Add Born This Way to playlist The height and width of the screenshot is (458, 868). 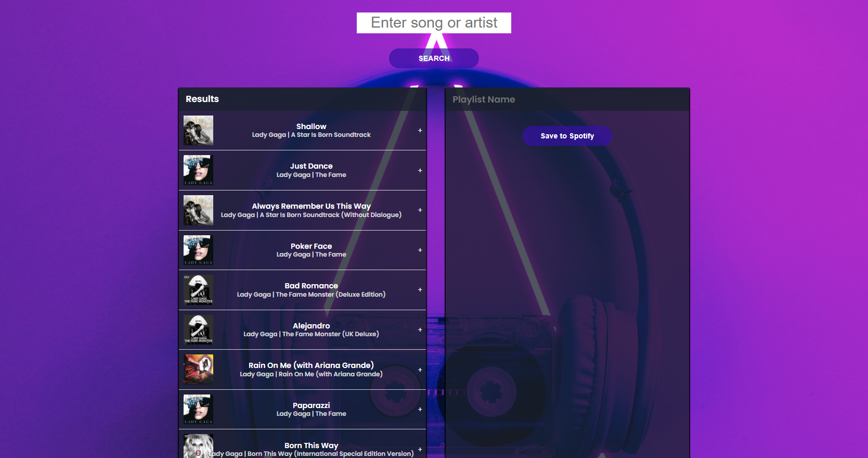pos(420,450)
